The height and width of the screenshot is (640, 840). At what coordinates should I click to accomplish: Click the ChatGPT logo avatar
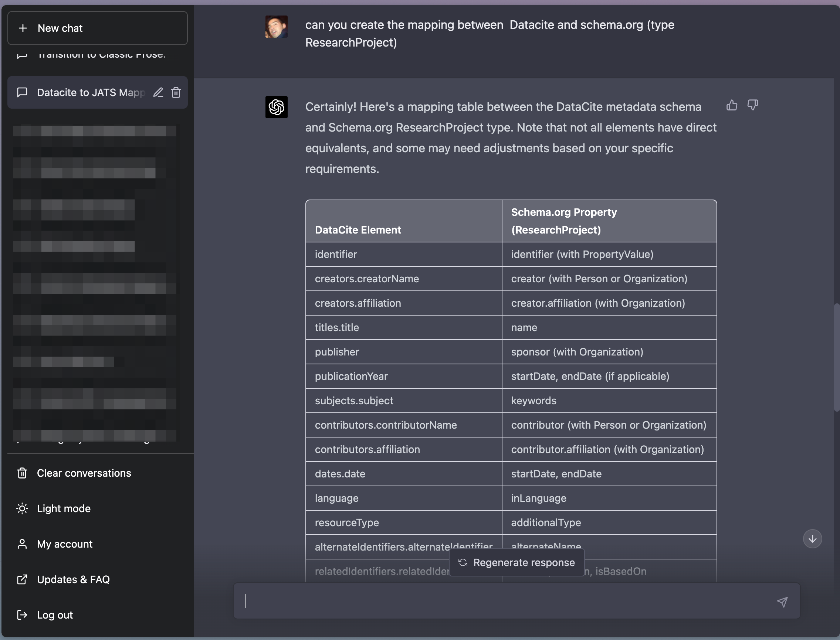[276, 107]
